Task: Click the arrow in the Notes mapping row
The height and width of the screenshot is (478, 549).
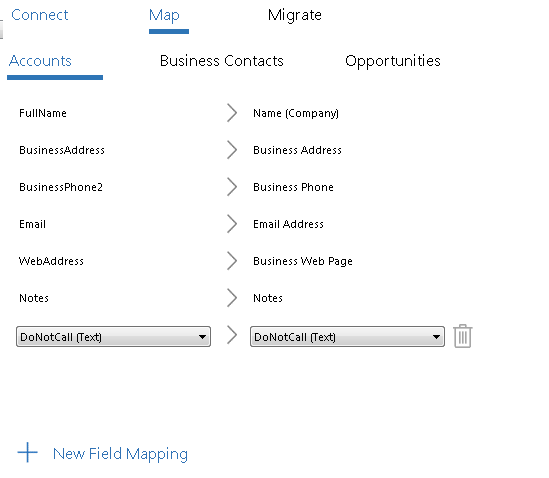Action: tap(231, 298)
